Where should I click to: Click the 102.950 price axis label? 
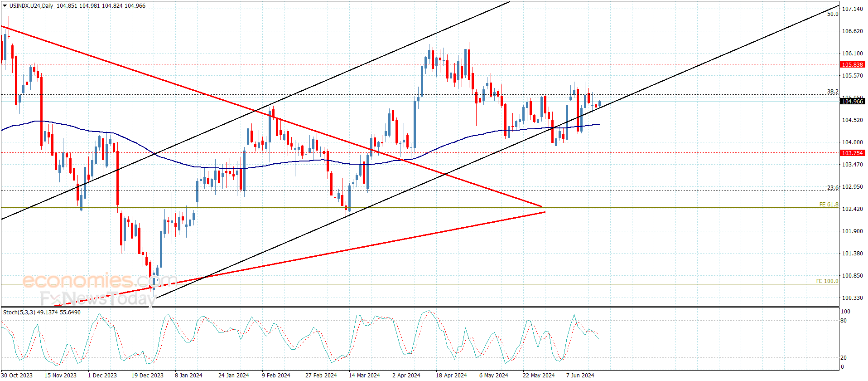tap(852, 187)
